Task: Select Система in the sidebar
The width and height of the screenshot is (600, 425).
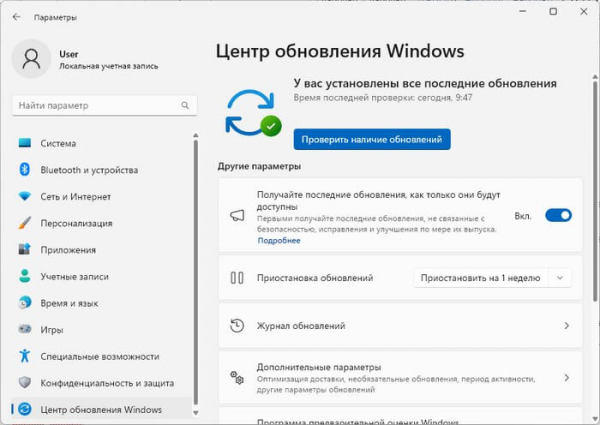Action: [x=102, y=143]
